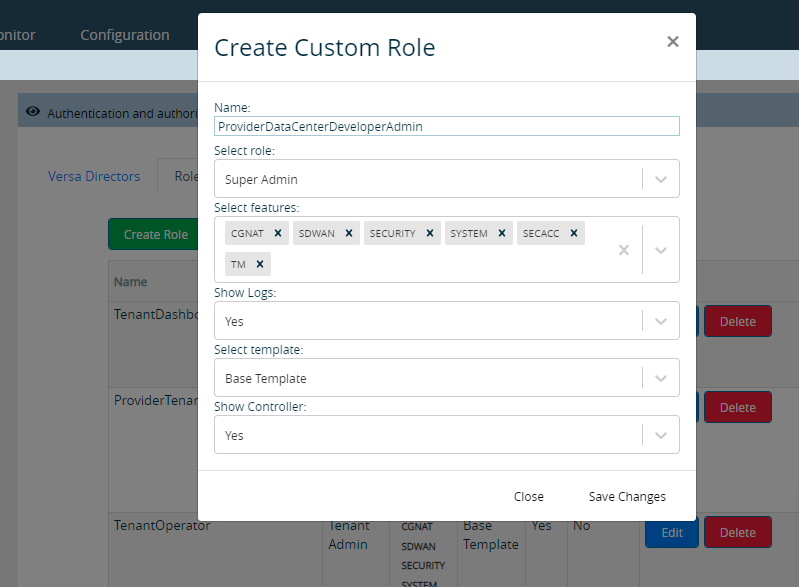Click the CGNAT tag label
799x587 pixels.
247,233
